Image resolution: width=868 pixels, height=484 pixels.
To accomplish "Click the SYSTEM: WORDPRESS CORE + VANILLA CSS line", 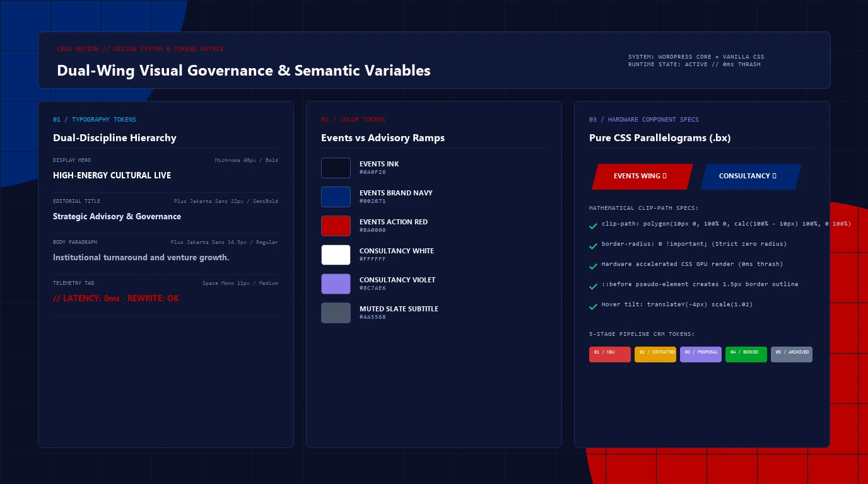I will tap(696, 57).
